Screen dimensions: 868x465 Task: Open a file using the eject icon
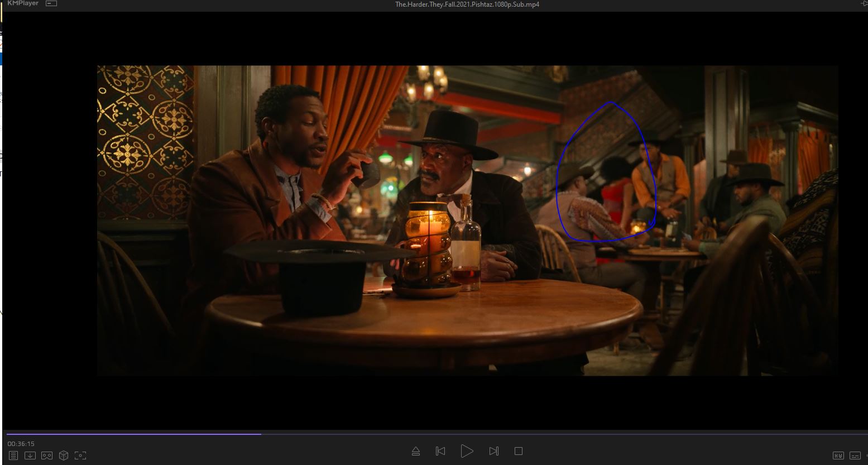click(416, 451)
